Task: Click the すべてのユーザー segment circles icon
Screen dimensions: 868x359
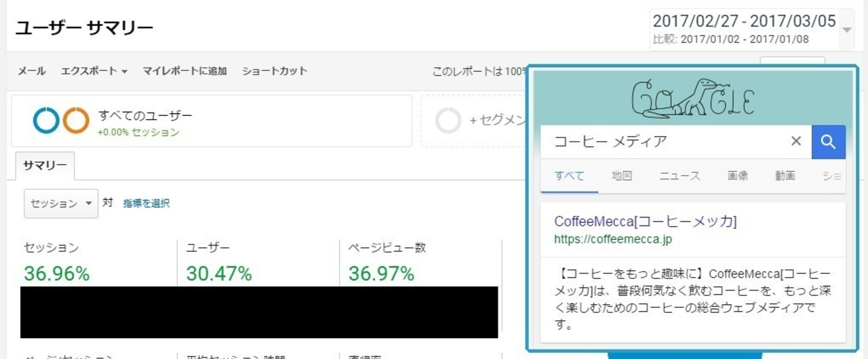Action: [x=61, y=121]
